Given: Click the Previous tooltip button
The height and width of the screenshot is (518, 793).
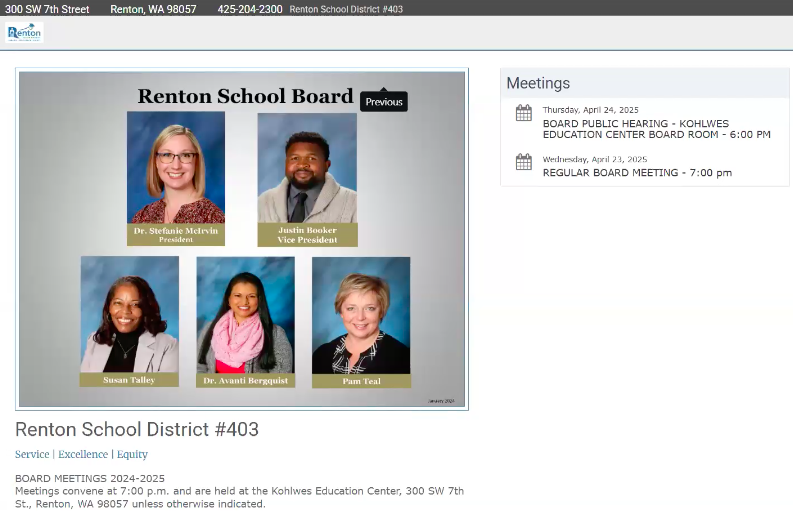Looking at the screenshot, I should pos(384,102).
